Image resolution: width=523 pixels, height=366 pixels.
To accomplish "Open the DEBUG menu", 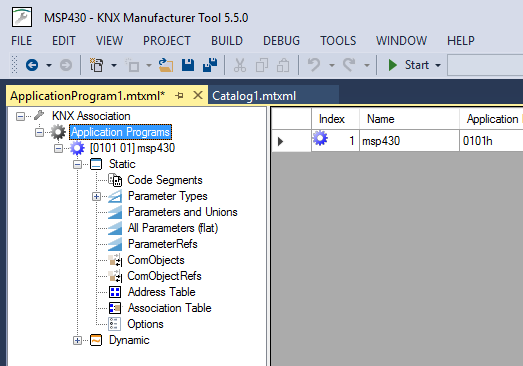I will click(282, 41).
